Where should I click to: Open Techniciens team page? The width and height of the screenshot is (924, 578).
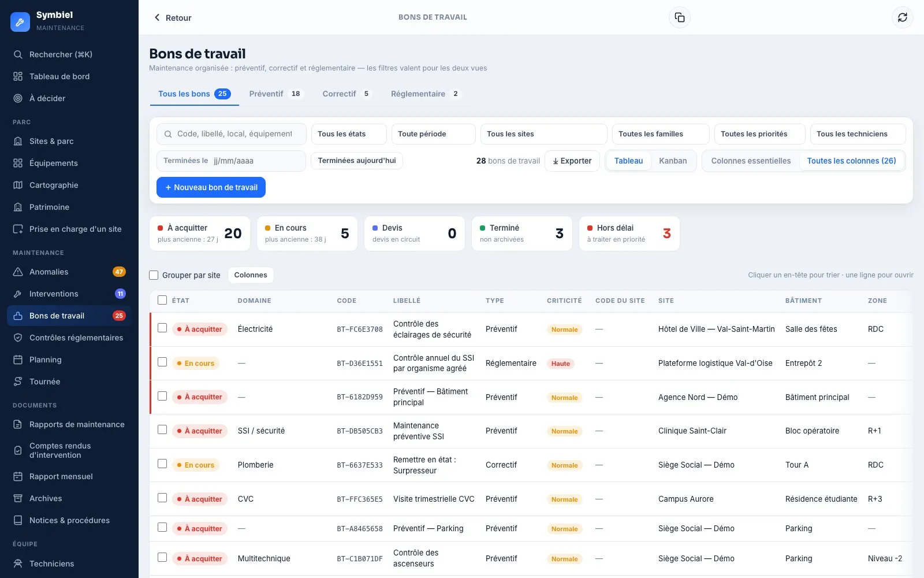pos(69,564)
